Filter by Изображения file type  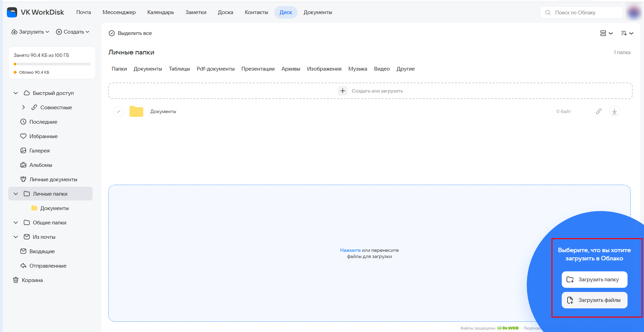[324, 69]
